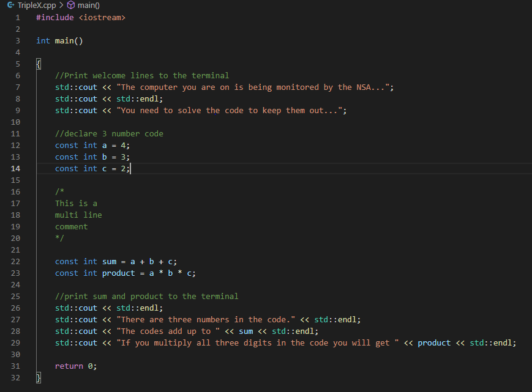Click line number 14 in gutter
This screenshot has height=392, width=532.
15,168
